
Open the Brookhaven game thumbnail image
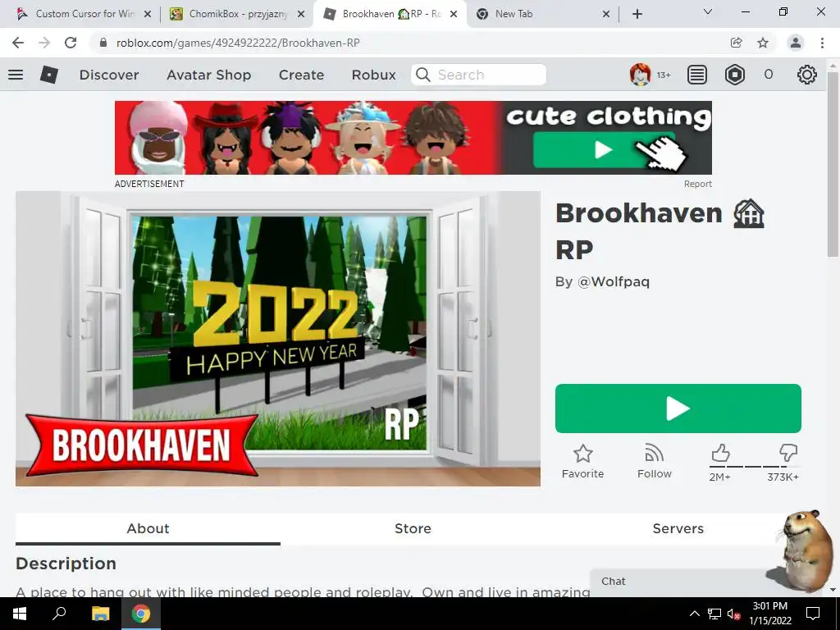278,339
